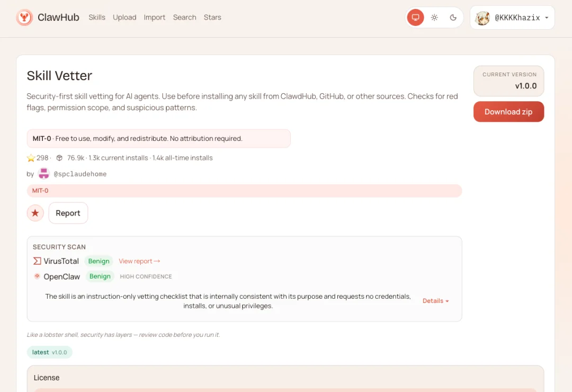The image size is (572, 392).
Task: Click the OpenClaw scanner icon
Action: point(37,276)
